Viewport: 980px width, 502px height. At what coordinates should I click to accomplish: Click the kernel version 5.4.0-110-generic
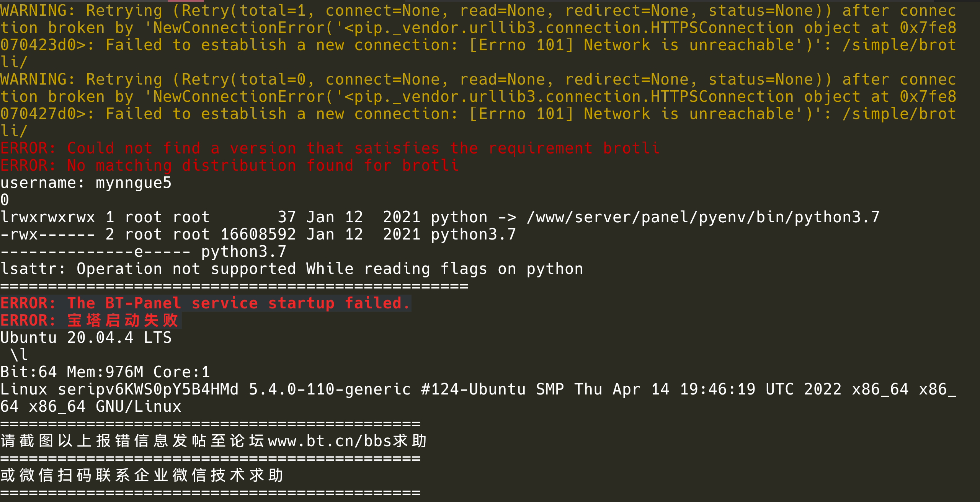[x=330, y=390]
